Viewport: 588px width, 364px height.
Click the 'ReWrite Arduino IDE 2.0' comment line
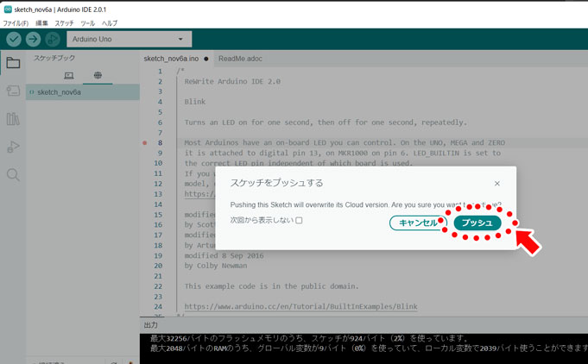(x=232, y=81)
